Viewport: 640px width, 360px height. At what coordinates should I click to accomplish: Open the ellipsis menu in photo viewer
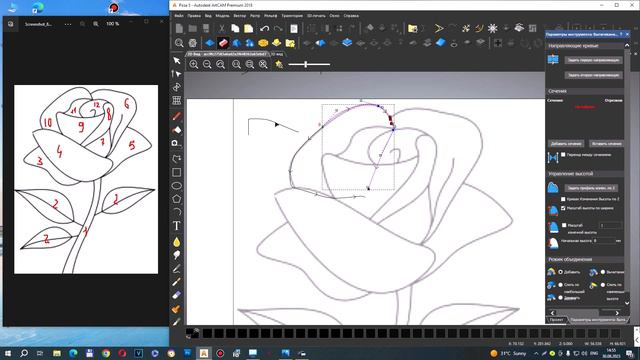click(x=68, y=24)
